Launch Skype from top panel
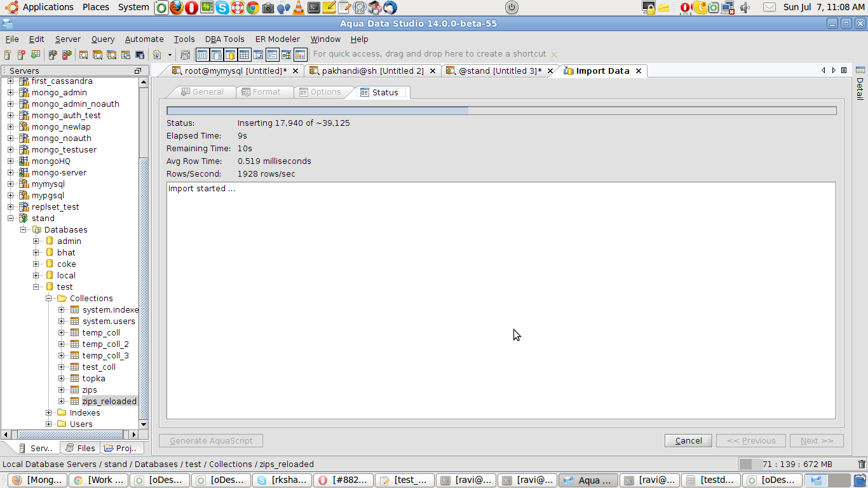The width and height of the screenshot is (868, 488). point(222,8)
